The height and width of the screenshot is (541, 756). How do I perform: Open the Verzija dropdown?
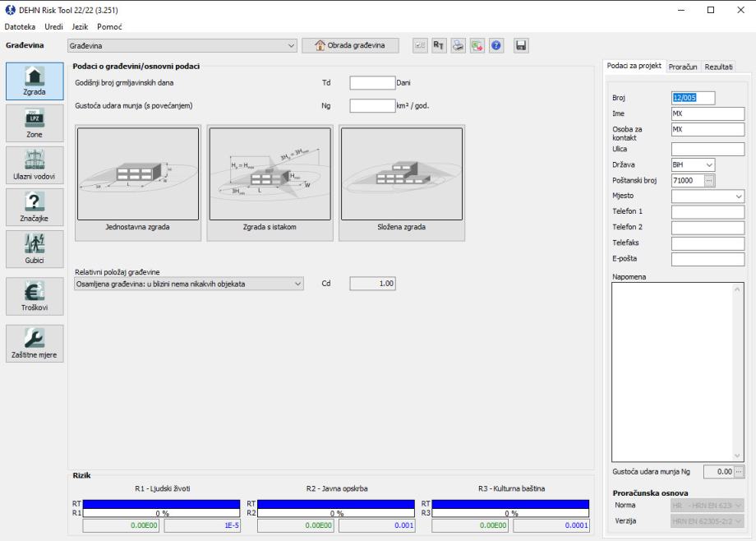(x=707, y=521)
